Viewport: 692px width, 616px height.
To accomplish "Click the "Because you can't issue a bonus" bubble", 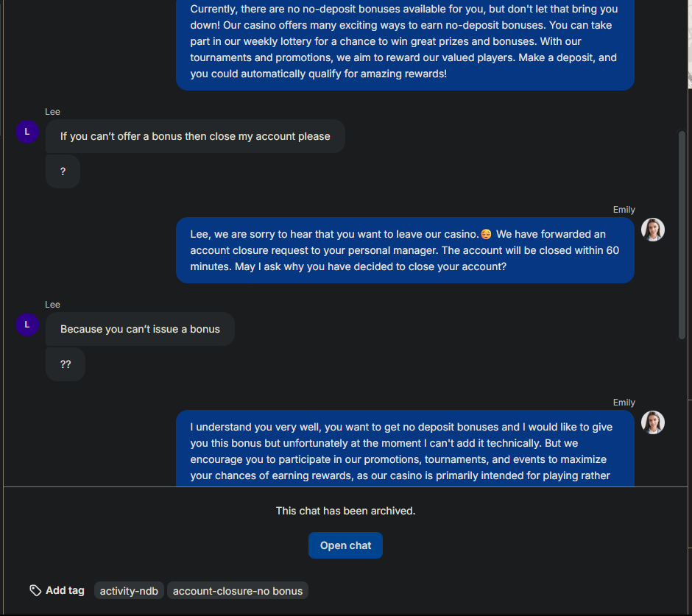I will 140,329.
